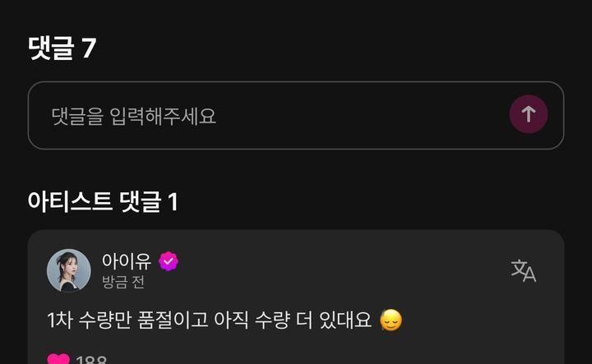This screenshot has height=364, width=592.
Task: Like the artist comment with the pink heart
Action: pos(58,359)
